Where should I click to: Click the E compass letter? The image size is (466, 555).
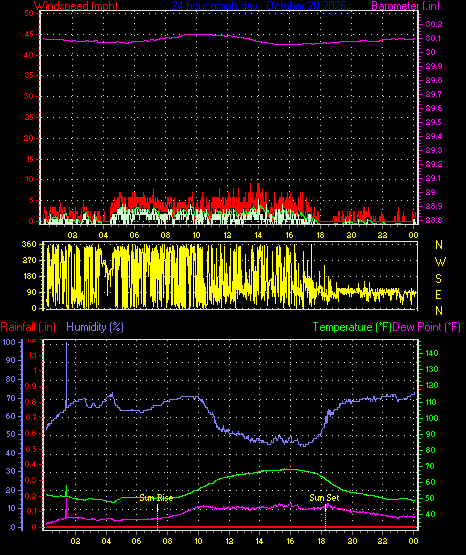438,294
